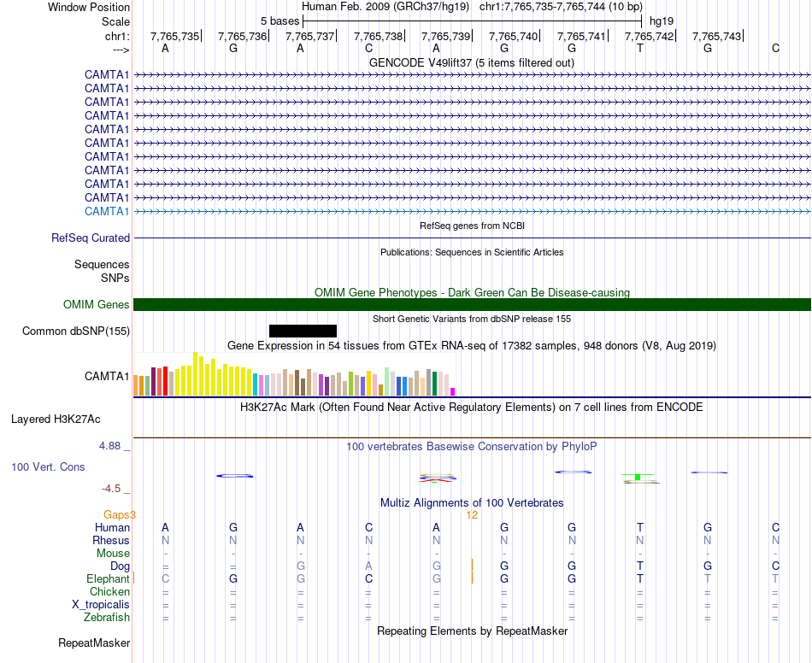This screenshot has width=812, height=663.
Task: Click the X_tropicalis alignment row label
Action: [x=101, y=605]
